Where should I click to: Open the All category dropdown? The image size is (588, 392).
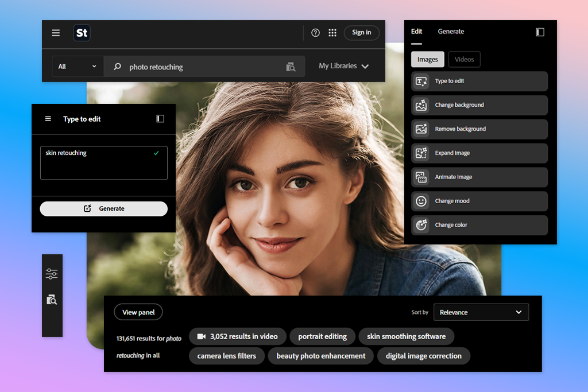pyautogui.click(x=78, y=67)
